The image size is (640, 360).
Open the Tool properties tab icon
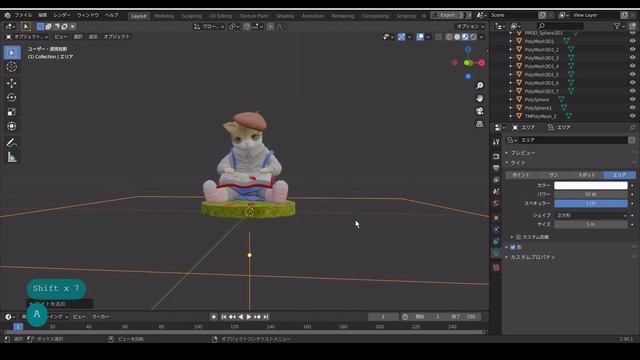point(496,142)
